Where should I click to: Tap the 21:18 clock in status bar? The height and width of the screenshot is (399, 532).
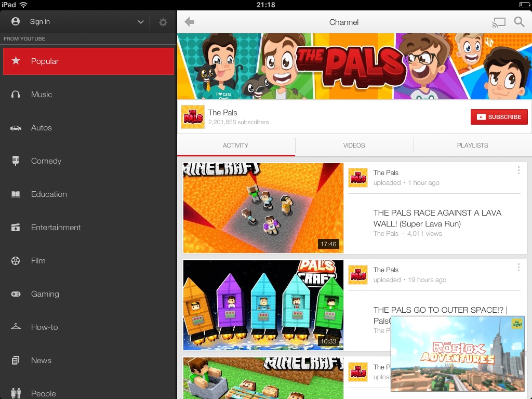pos(265,5)
